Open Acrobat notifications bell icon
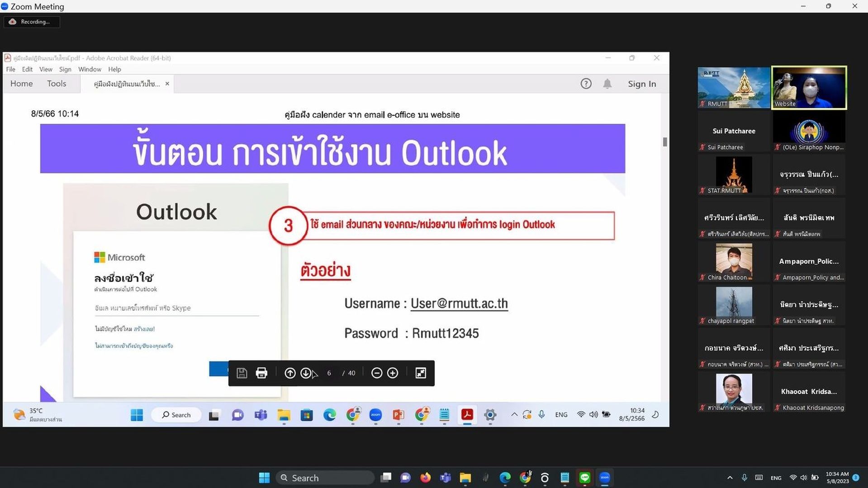Screen dimensions: 868x488 tap(607, 84)
